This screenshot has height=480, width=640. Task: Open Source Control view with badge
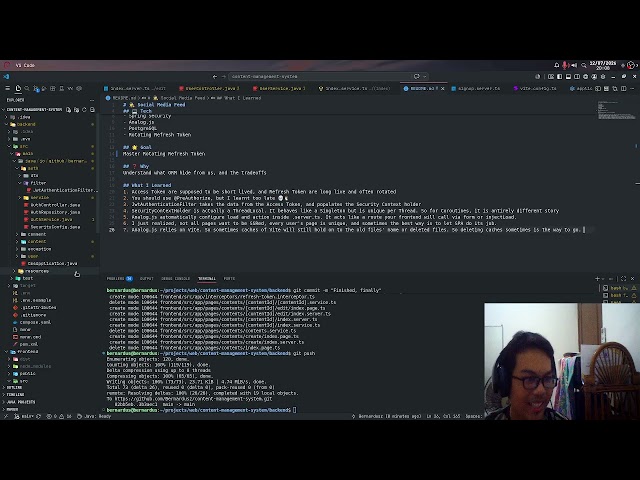36,89
